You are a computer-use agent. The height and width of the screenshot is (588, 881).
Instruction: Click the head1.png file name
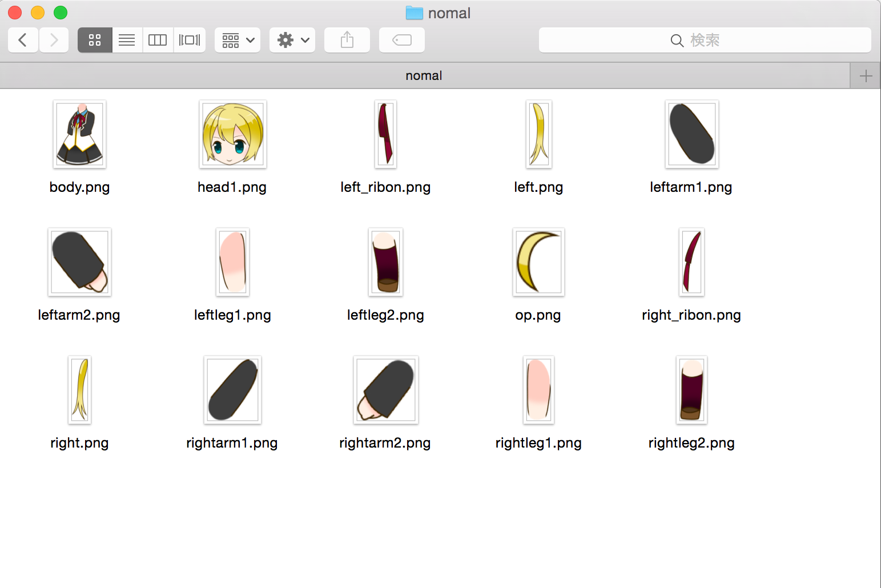coord(232,187)
